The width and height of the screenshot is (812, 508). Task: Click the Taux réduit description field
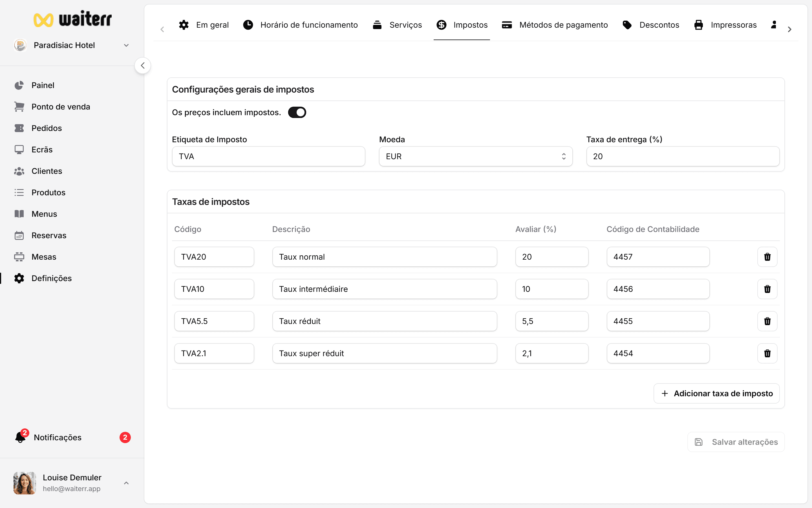point(385,321)
